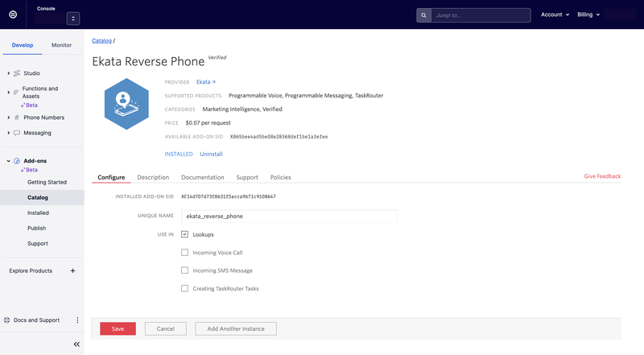Screen dimensions: 644x355
Task: Click the Cancel button
Action: coord(166,328)
